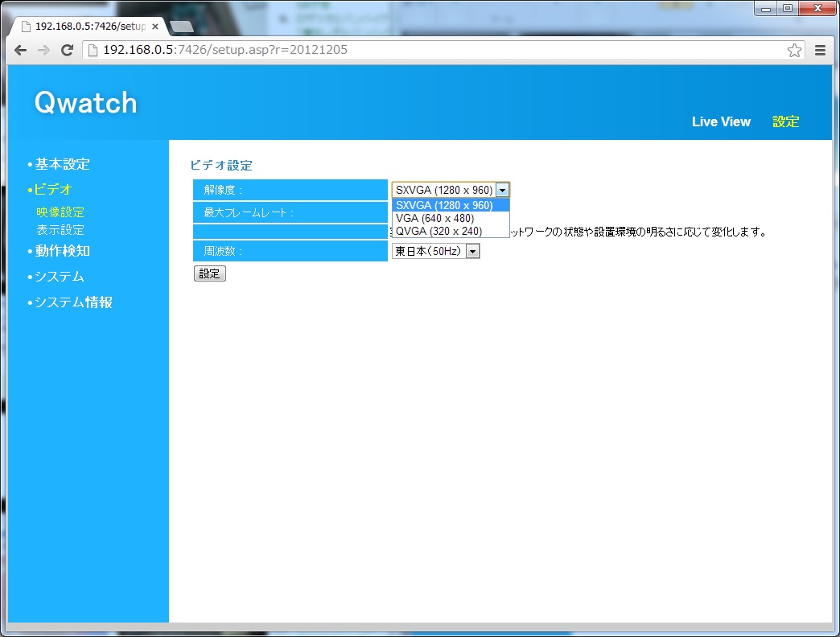Minimize the browser window

click(x=766, y=8)
